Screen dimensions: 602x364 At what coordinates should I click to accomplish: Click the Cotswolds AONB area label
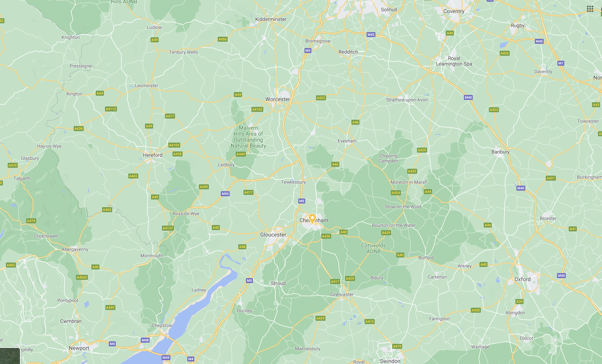click(x=373, y=248)
